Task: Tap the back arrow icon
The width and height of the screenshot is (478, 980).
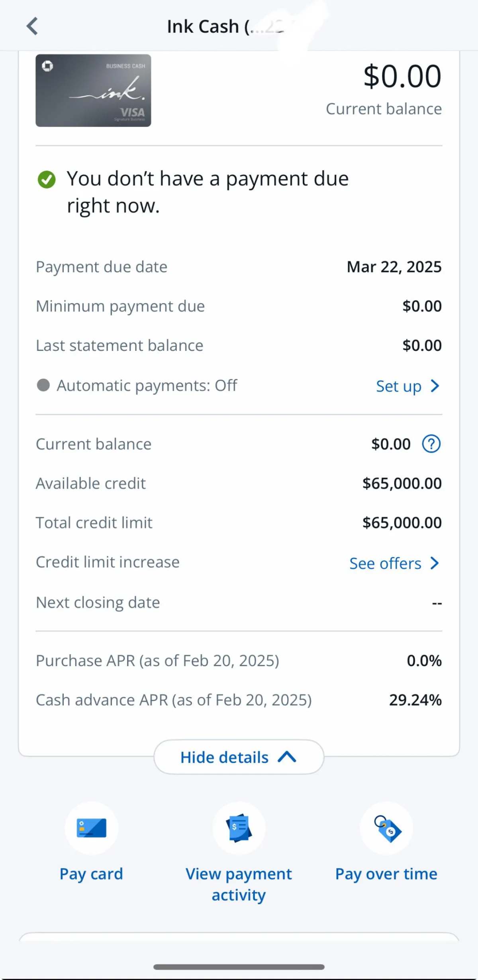Action: pyautogui.click(x=32, y=26)
